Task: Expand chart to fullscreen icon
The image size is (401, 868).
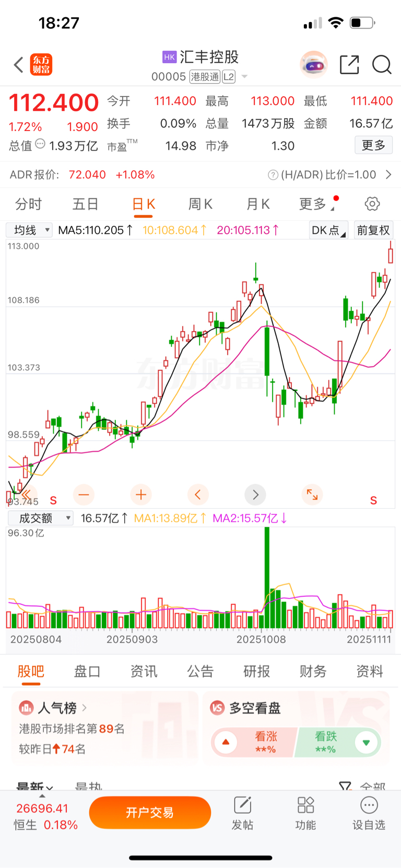Action: point(312,494)
